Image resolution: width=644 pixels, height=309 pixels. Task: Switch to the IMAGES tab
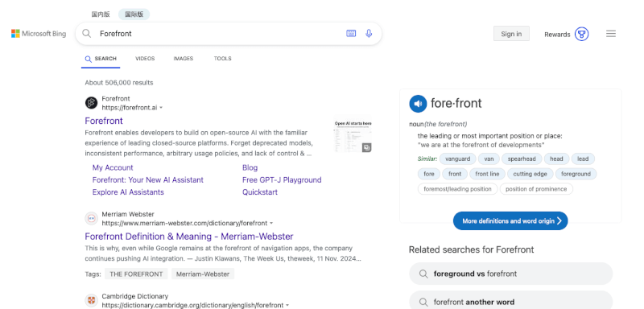(x=184, y=59)
